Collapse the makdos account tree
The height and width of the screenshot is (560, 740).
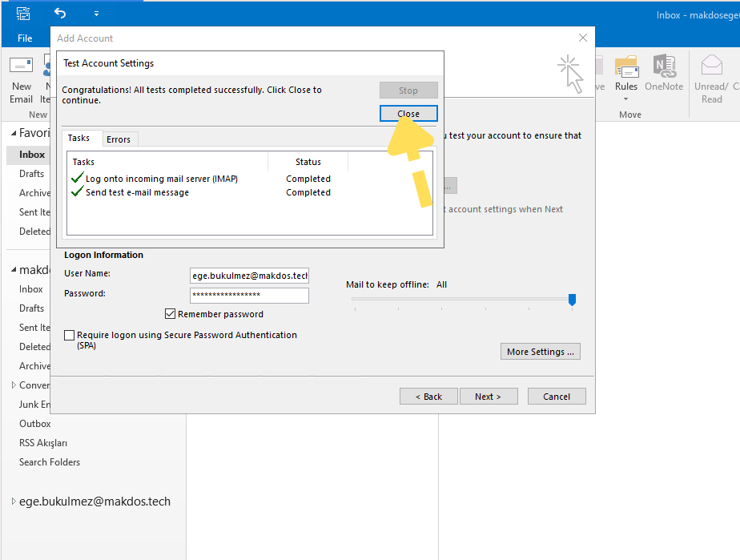[x=14, y=270]
